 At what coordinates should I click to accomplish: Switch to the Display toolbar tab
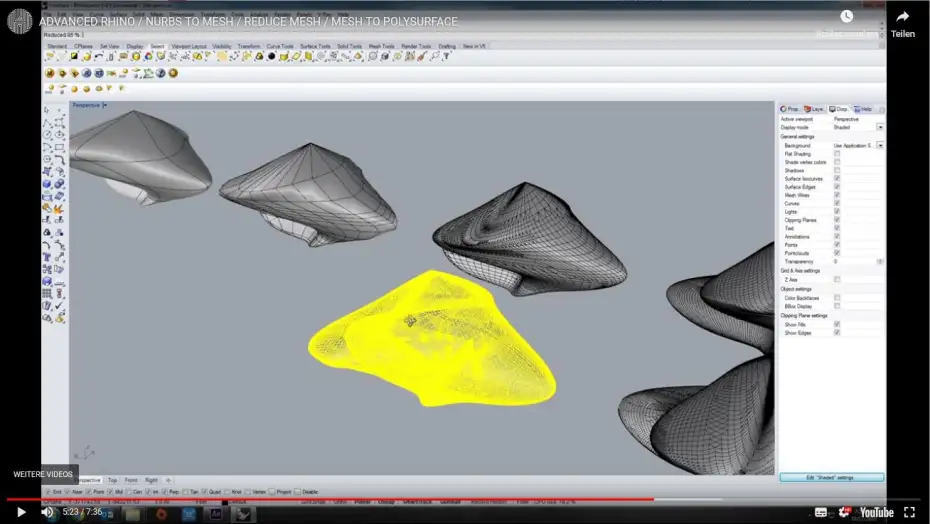pyautogui.click(x=135, y=46)
